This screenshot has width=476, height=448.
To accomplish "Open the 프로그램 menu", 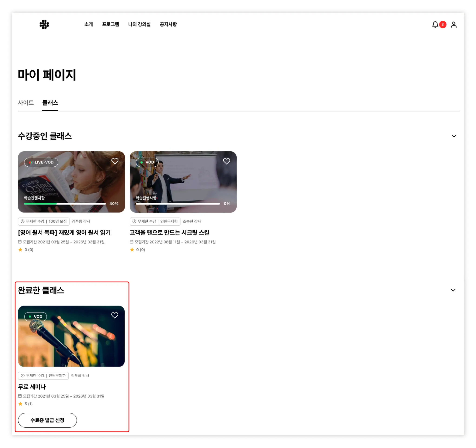I will pos(110,24).
